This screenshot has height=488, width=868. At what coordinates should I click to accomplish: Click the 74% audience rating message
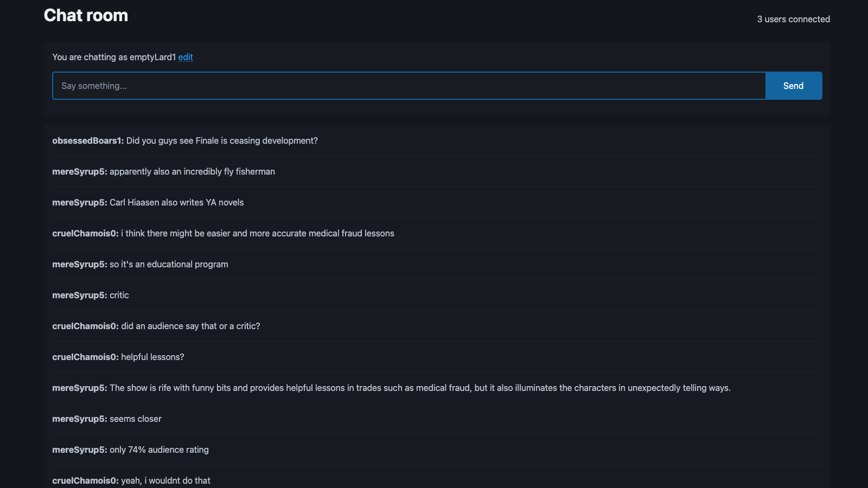point(159,450)
